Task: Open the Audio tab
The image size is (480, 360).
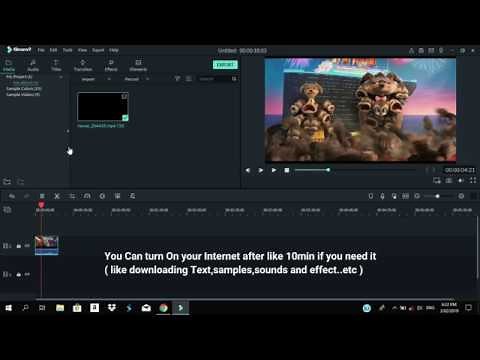Action: [33, 65]
